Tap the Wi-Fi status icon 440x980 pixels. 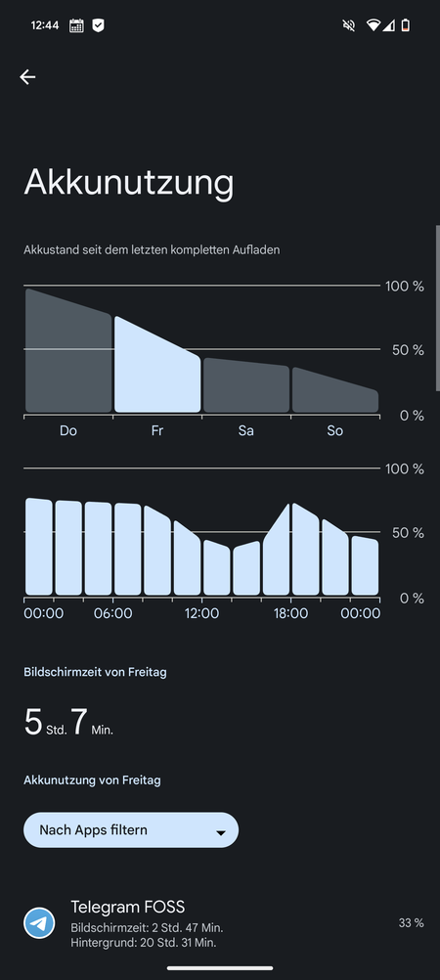point(374,25)
